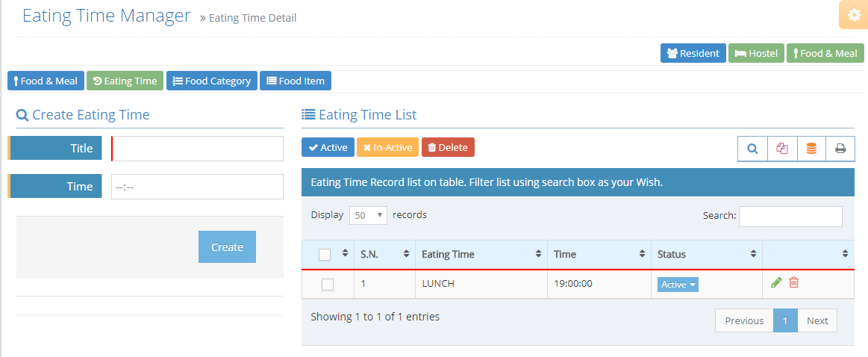This screenshot has height=357, width=868.
Task: Open the Food Category tab
Action: 212,81
